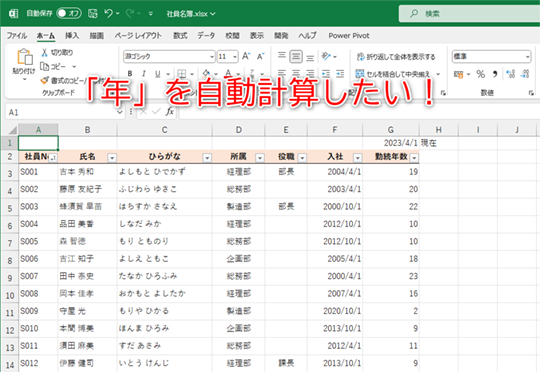Select cell containing 2023/4/1

coord(391,143)
